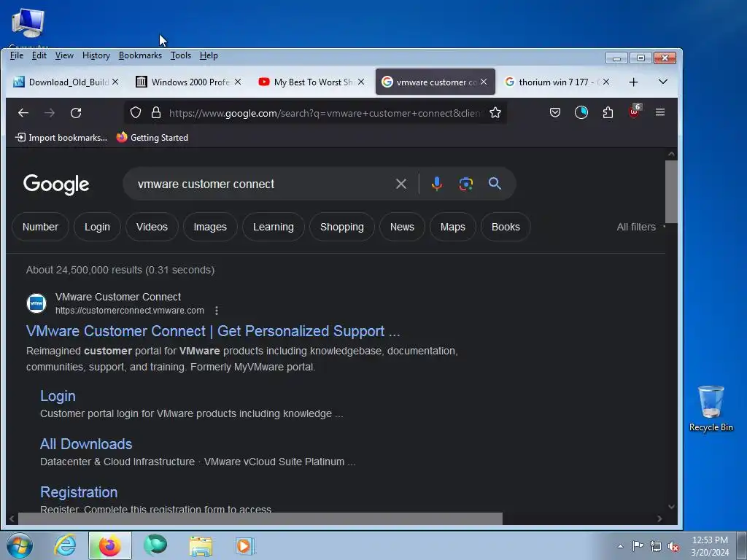The width and height of the screenshot is (747, 560).
Task: Close the My Best To Worst tab
Action: (x=360, y=82)
